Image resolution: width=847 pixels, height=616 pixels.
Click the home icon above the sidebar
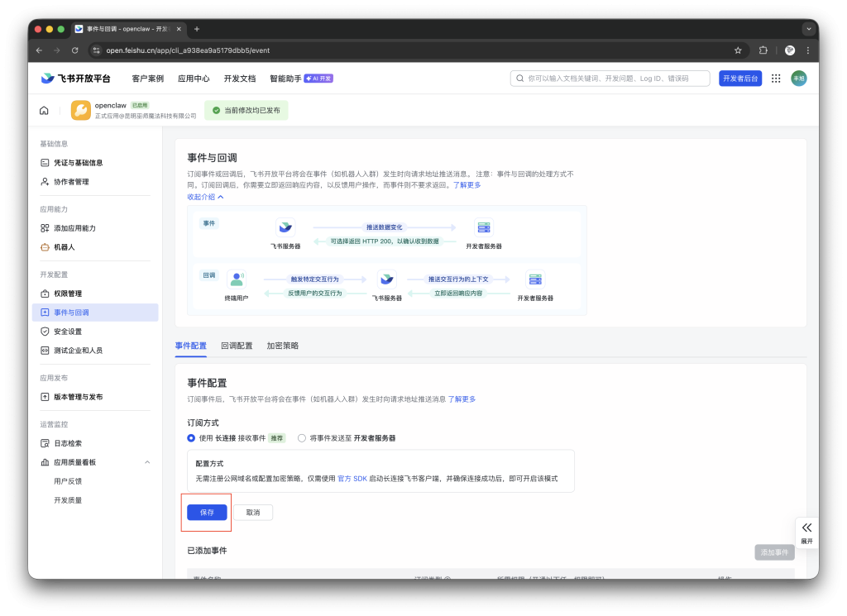pos(43,109)
